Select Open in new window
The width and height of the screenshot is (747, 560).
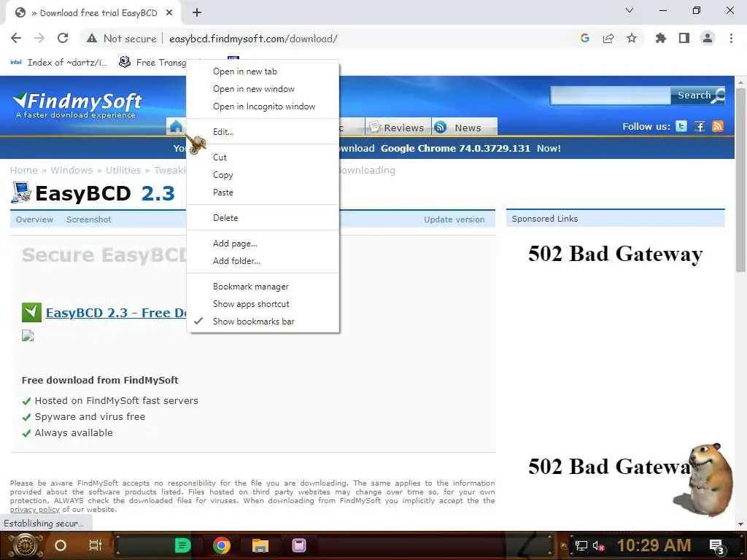pos(263,89)
